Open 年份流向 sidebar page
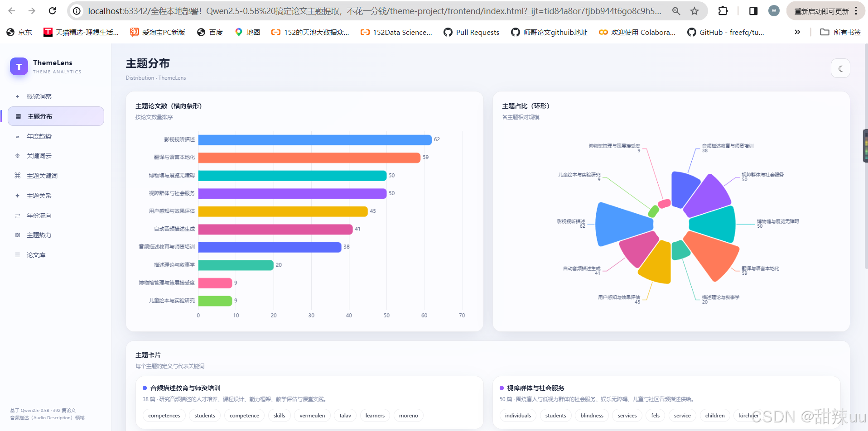 [x=56, y=215]
